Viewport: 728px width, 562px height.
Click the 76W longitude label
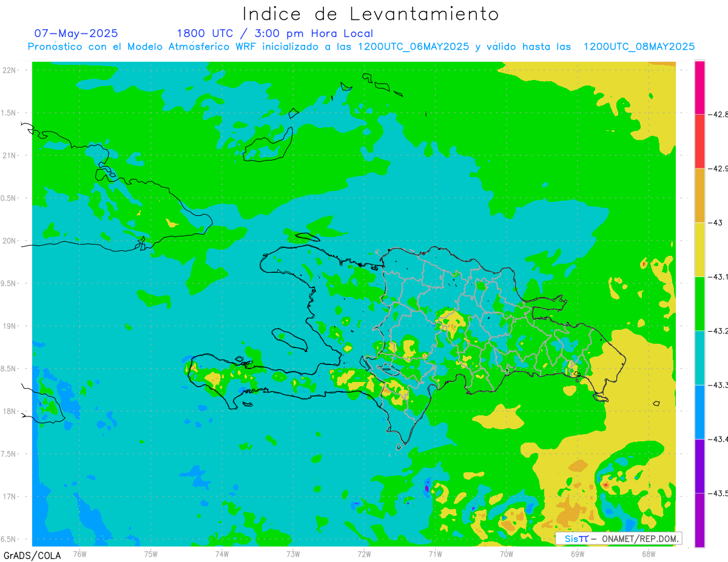pos(79,554)
